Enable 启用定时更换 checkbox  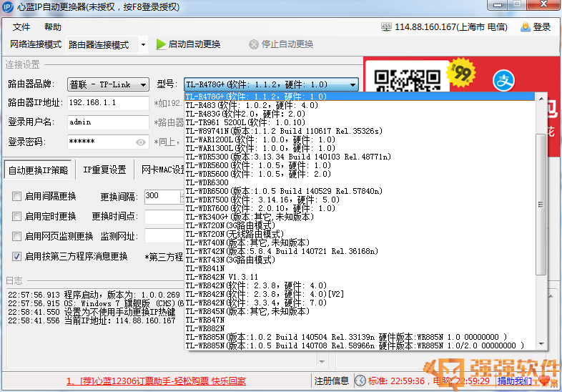16,216
